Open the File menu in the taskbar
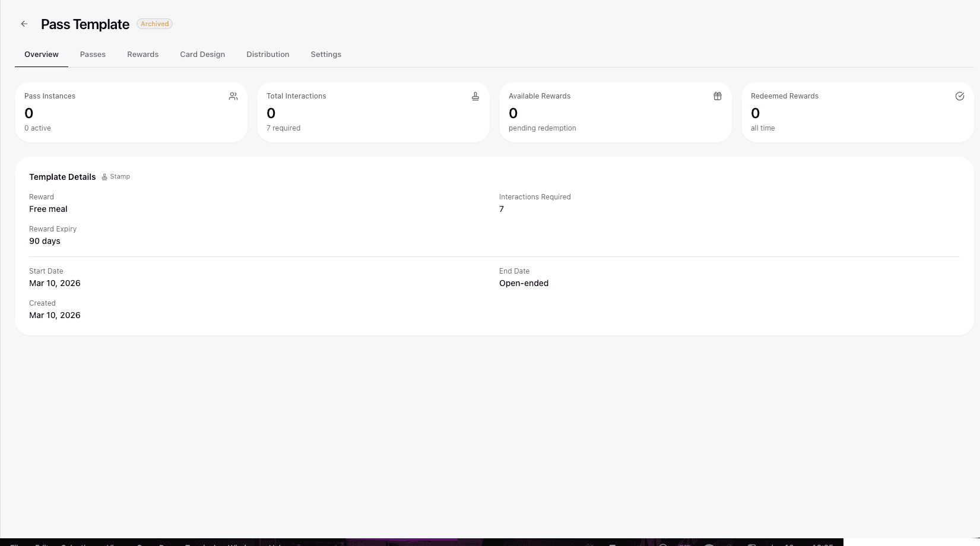The height and width of the screenshot is (546, 980). coord(14,544)
